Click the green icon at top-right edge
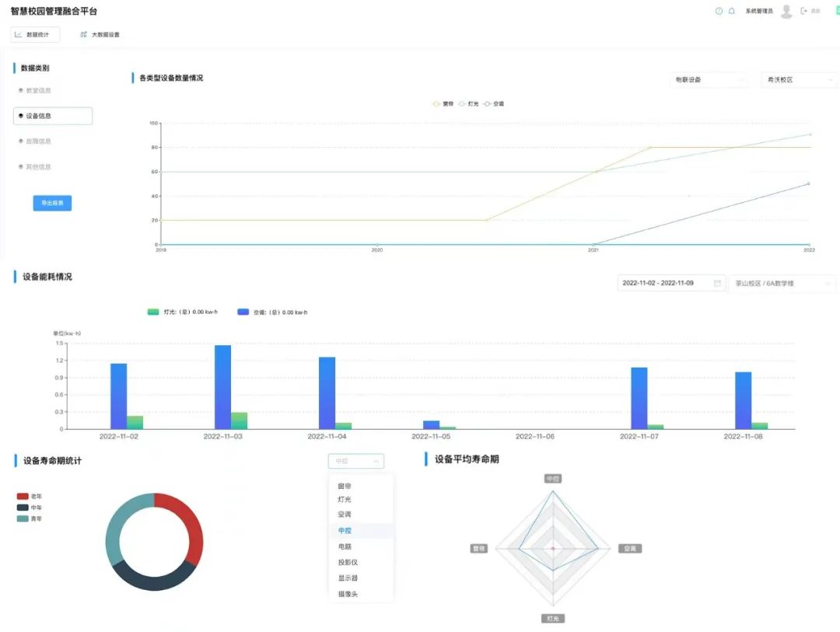This screenshot has height=632, width=840. [x=837, y=11]
